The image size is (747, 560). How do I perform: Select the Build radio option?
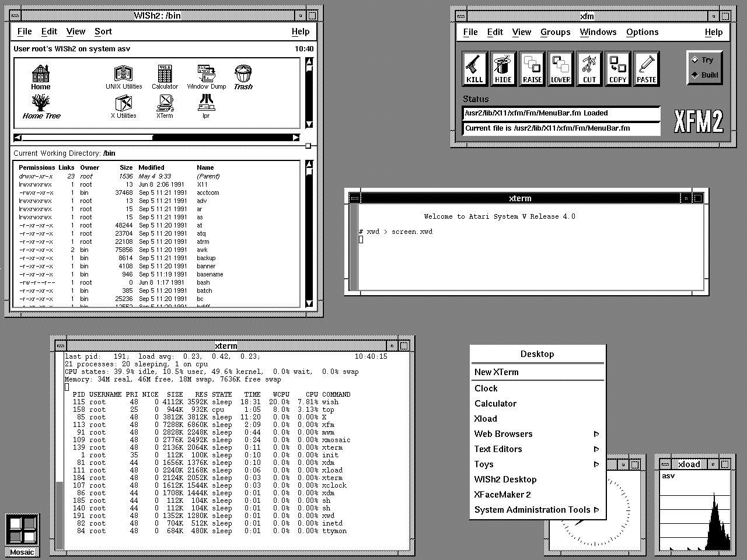click(705, 75)
